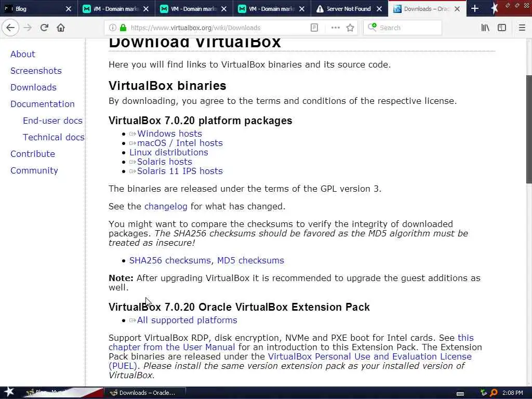Bookmark this page with the star

point(350,28)
